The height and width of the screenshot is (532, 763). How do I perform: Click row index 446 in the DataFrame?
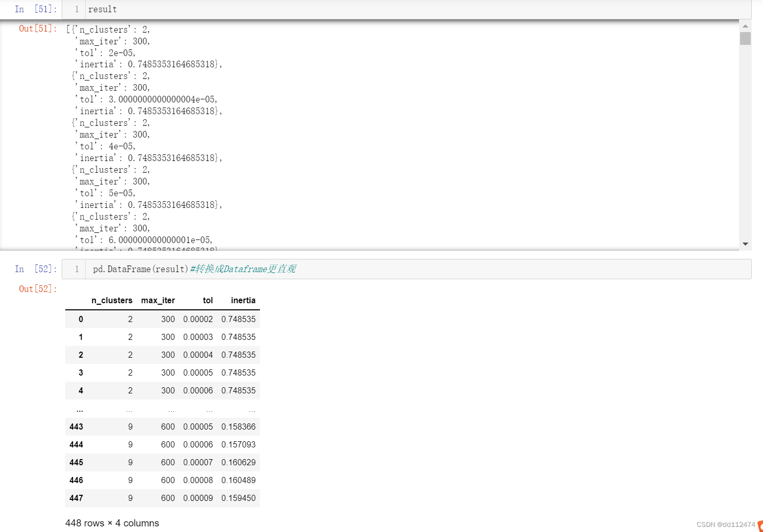pos(76,481)
